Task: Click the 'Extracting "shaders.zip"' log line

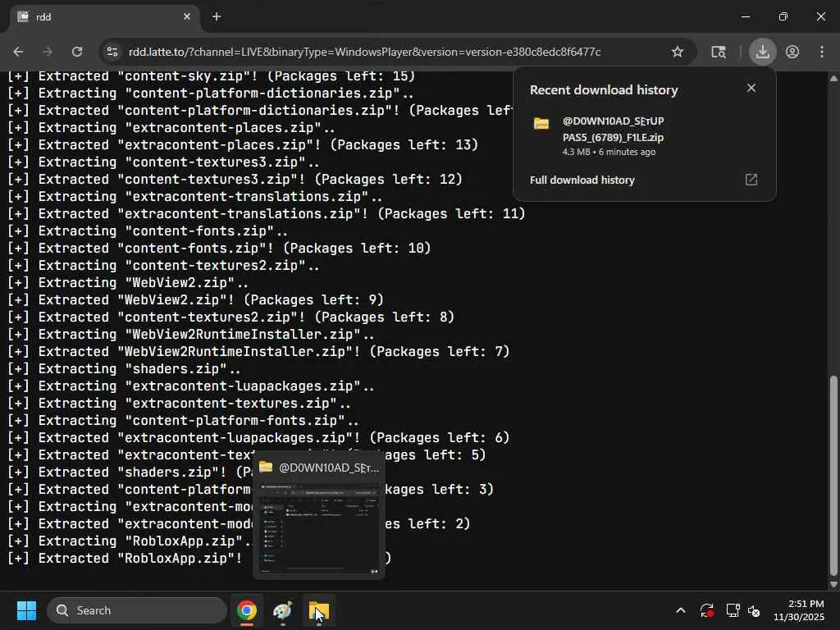Action: tap(124, 369)
